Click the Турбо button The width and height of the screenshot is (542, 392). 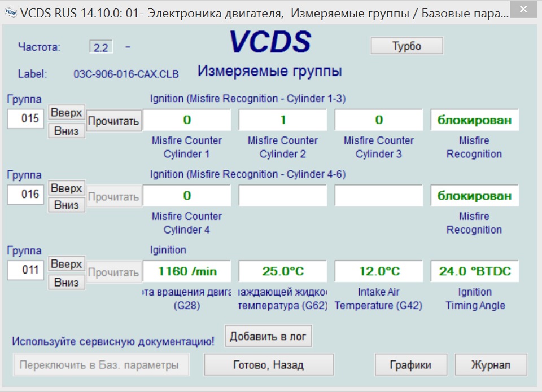(x=406, y=46)
